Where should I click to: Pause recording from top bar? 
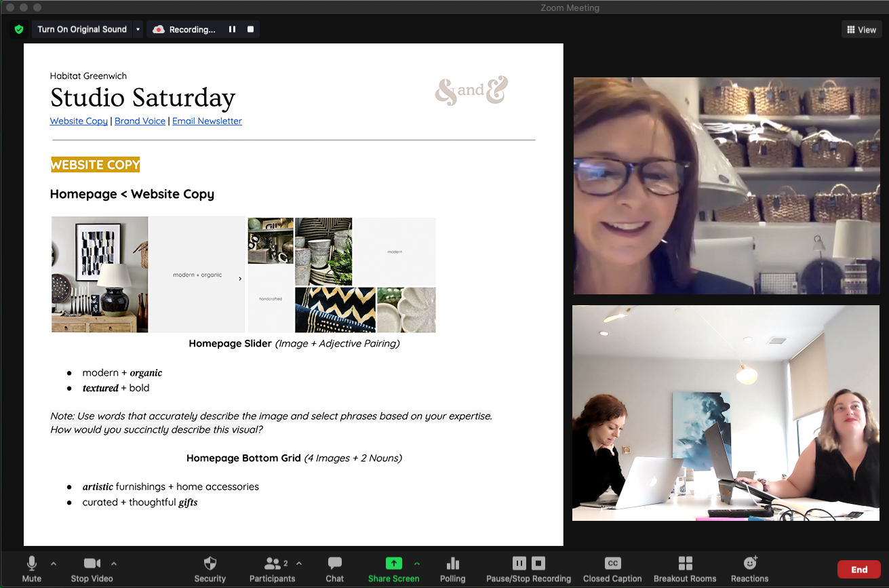click(232, 29)
